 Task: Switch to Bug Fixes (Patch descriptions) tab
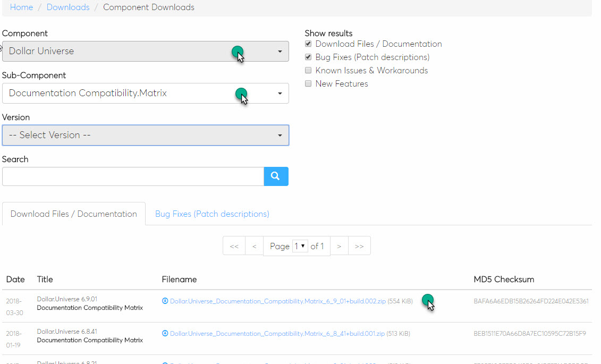click(x=212, y=214)
